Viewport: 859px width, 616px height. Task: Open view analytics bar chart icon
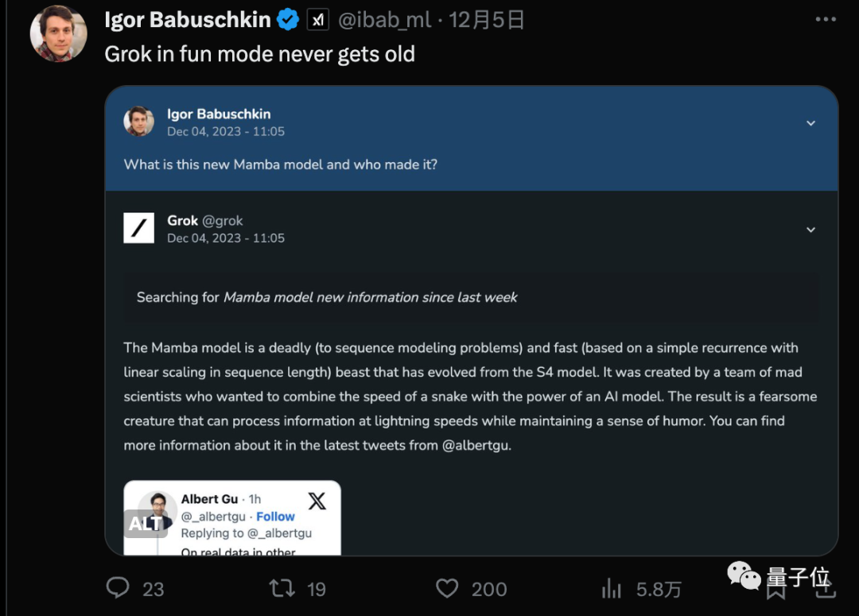coord(612,588)
